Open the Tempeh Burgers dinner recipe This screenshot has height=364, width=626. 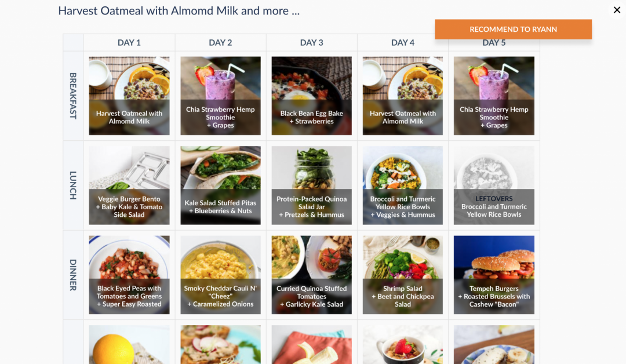[x=494, y=275]
